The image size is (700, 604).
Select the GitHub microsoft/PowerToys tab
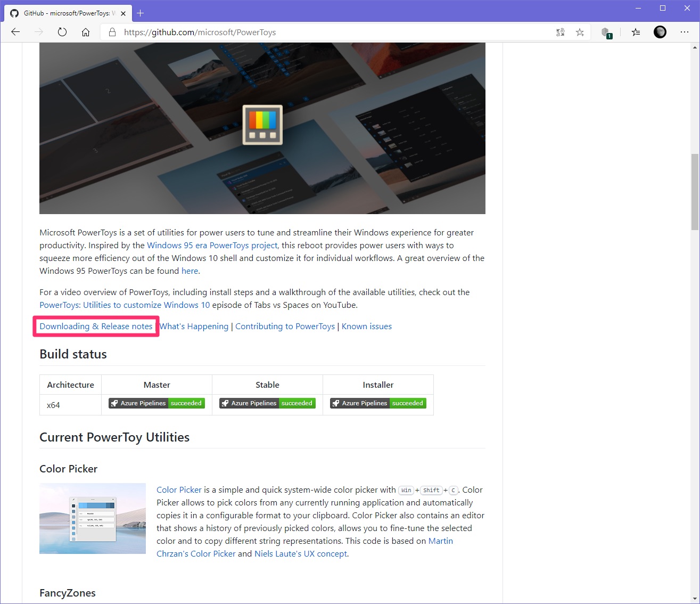click(68, 13)
